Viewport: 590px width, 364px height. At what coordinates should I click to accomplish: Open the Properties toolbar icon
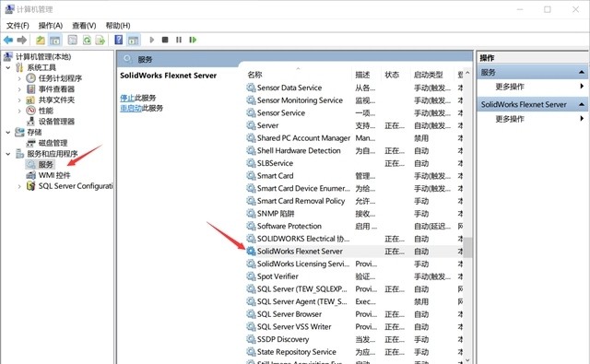[x=72, y=40]
